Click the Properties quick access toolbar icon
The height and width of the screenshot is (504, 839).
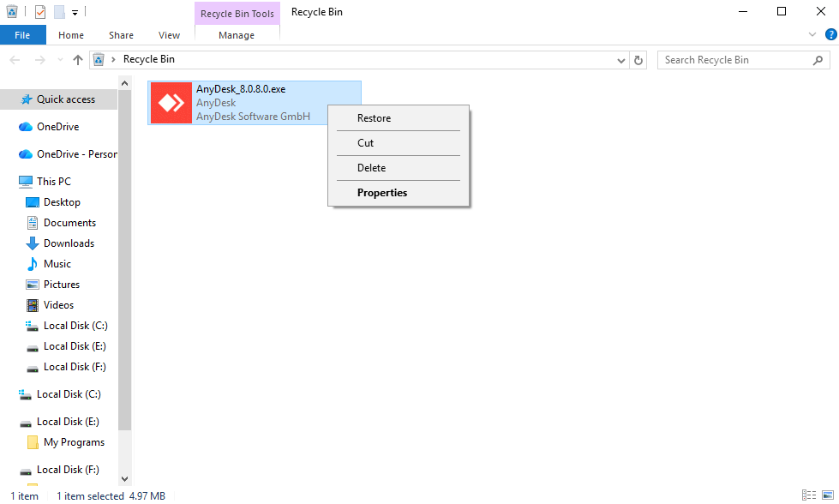[40, 11]
